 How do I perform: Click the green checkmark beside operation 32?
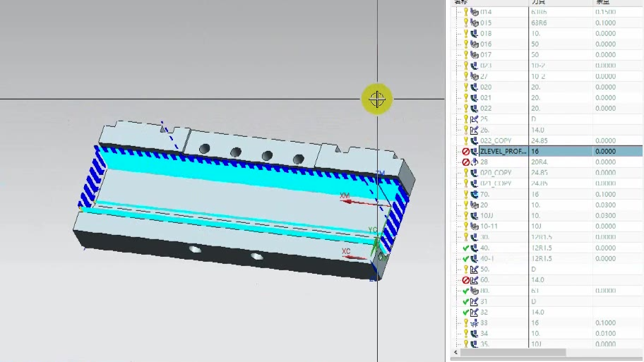(x=465, y=313)
